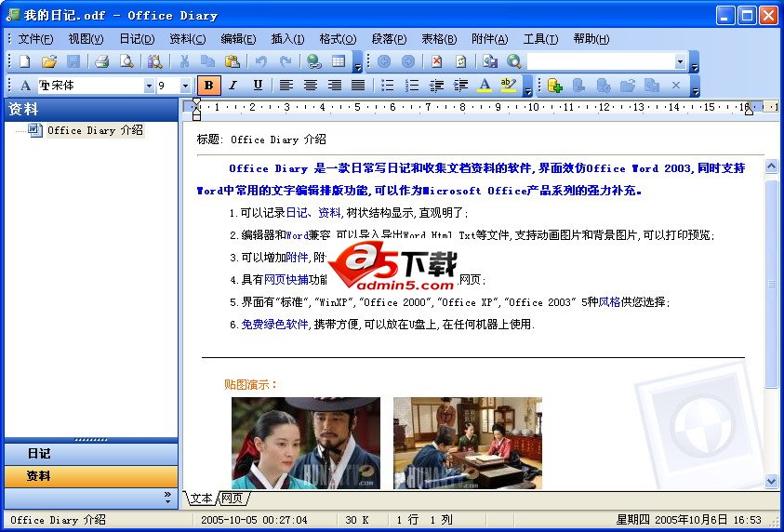Click the Find binoculars icon
784x532 pixels.
coord(155,61)
